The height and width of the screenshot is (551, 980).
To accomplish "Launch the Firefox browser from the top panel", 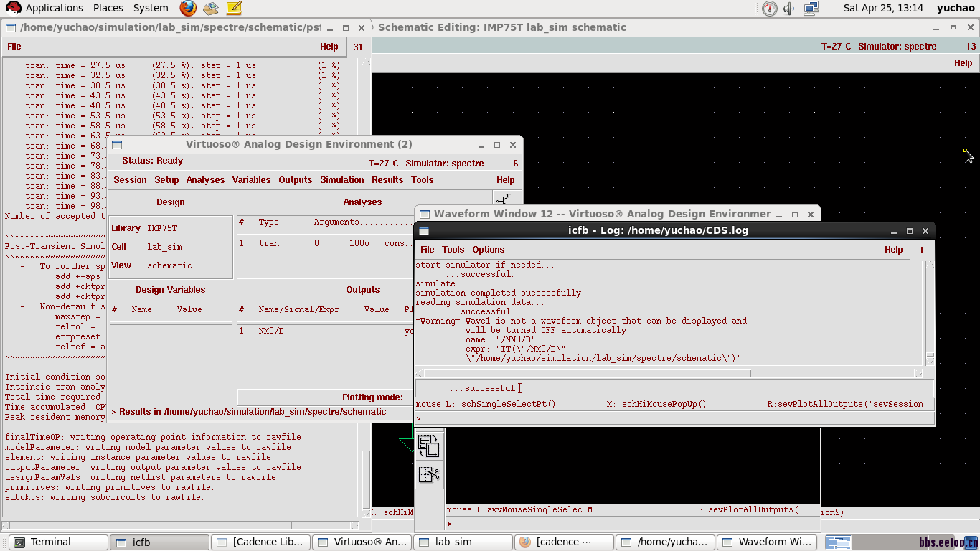I will 188,9.
